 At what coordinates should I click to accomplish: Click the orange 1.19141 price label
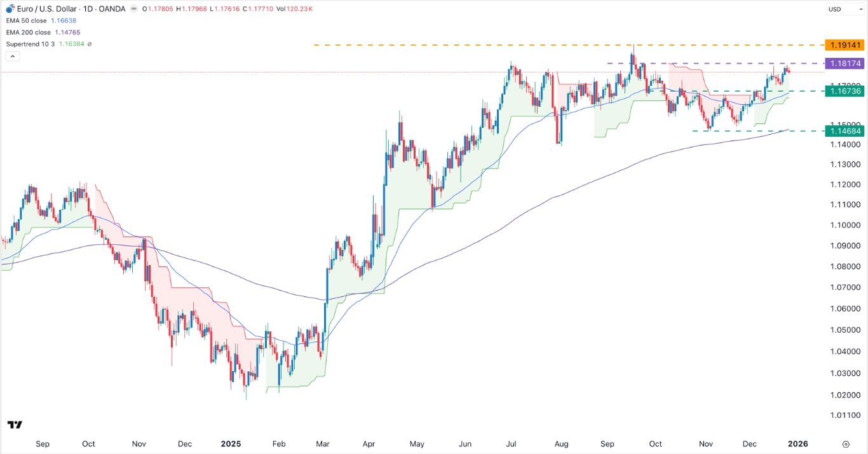click(845, 45)
